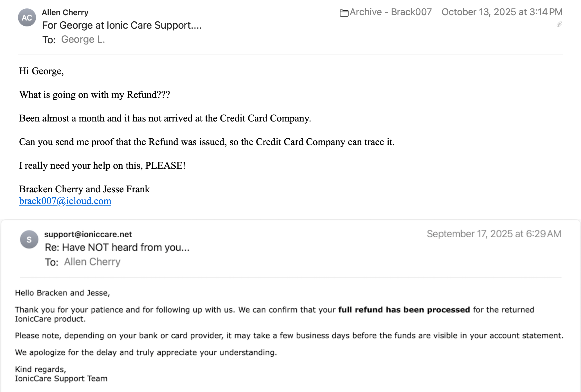Click the S avatar of support sender
This screenshot has height=392, width=581.
pyautogui.click(x=29, y=240)
